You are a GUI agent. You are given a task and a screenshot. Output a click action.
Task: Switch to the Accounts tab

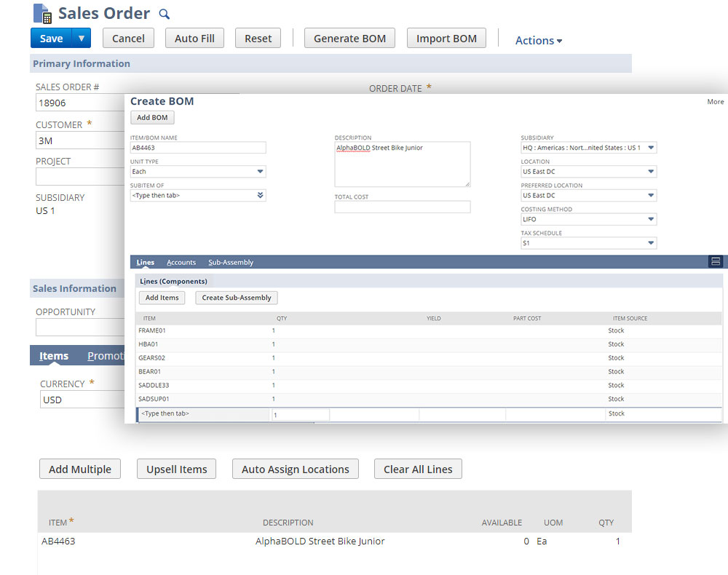point(181,261)
